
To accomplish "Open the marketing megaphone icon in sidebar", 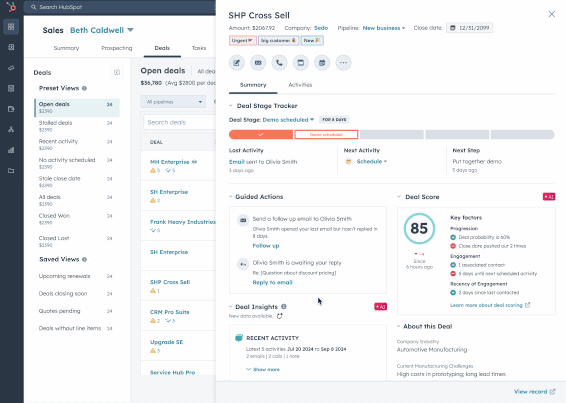I will 11,68.
